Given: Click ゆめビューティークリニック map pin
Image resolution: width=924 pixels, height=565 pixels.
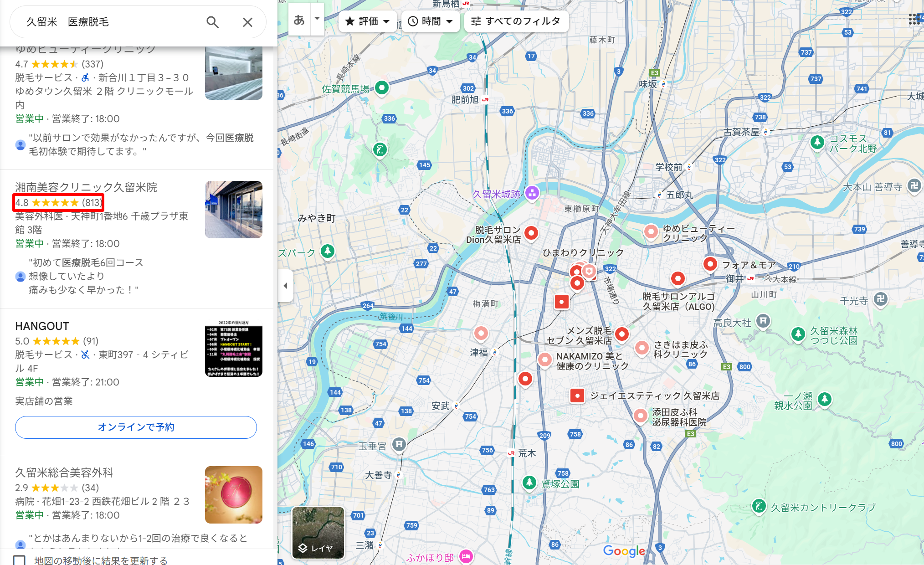Looking at the screenshot, I should 651,232.
